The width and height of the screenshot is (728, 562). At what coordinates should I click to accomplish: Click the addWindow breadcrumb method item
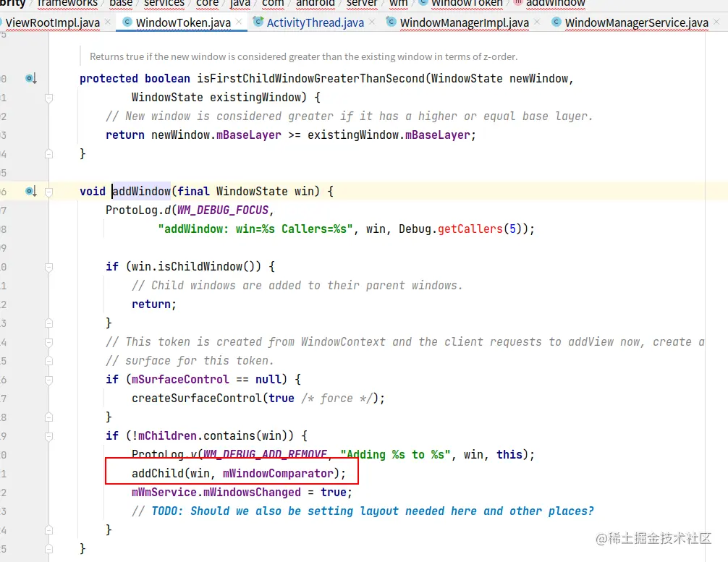pyautogui.click(x=555, y=3)
